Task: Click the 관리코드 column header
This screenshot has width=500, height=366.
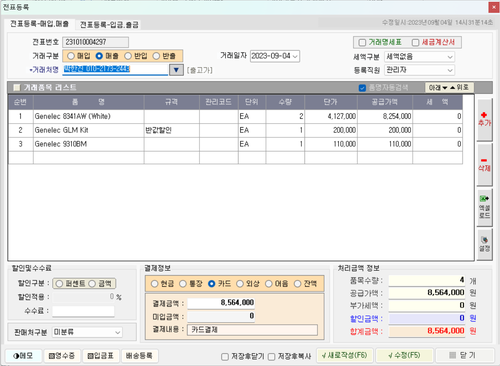Action: tap(219, 102)
